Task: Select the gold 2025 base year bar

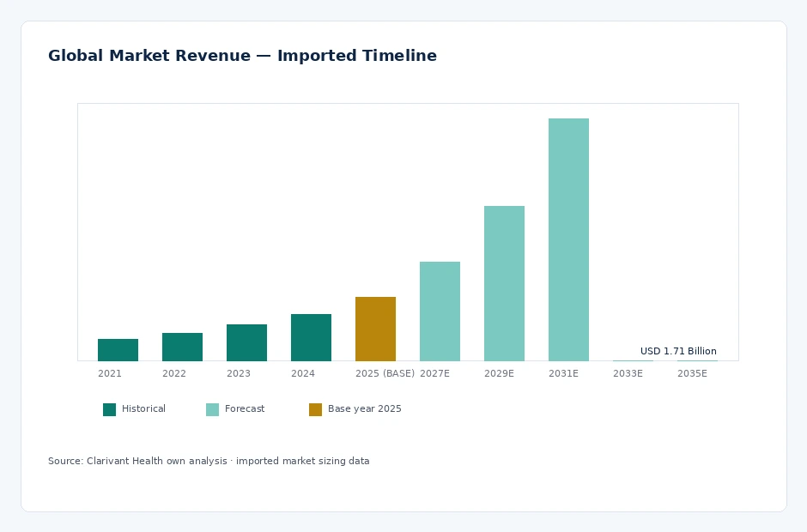Action: pyautogui.click(x=375, y=329)
